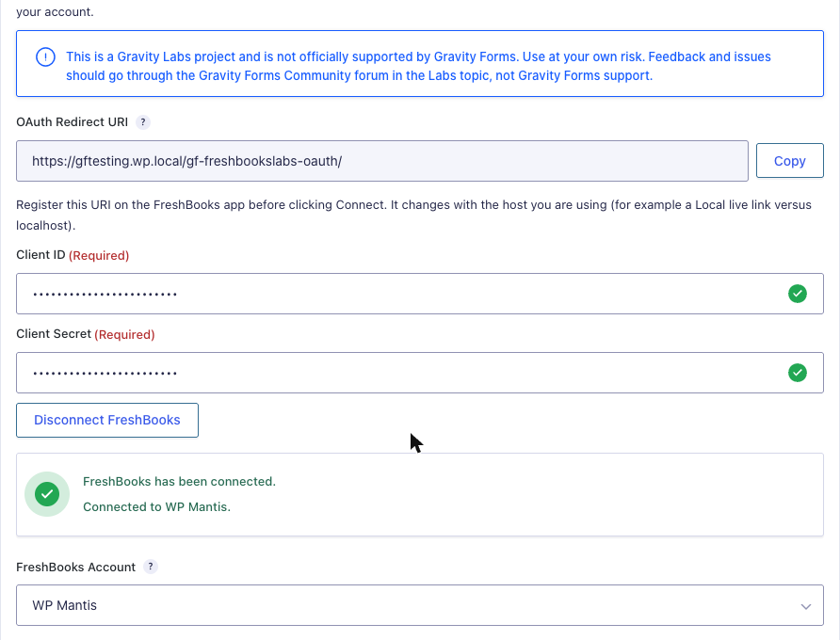Click the 'Connected to WP Mantis.' text

[x=156, y=506]
